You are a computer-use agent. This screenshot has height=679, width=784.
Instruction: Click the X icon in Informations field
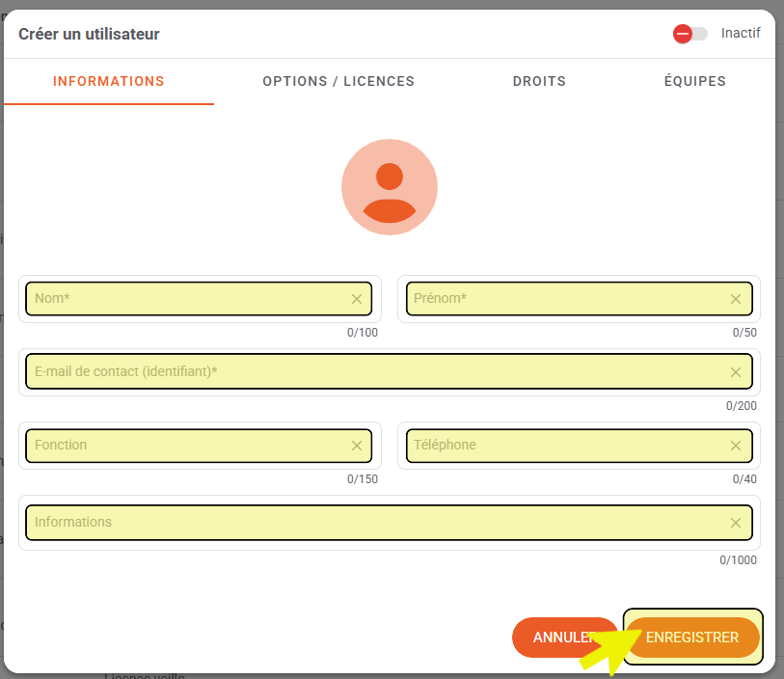[x=736, y=523]
